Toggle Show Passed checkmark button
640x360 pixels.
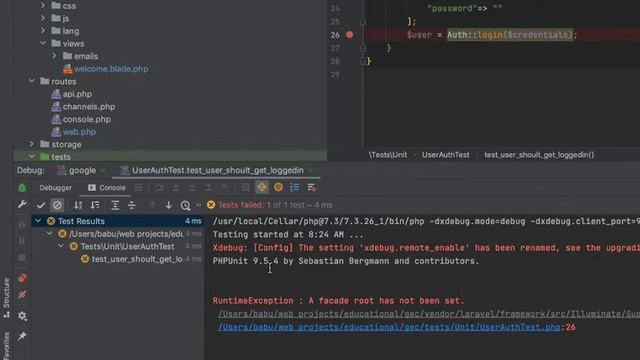point(40,205)
